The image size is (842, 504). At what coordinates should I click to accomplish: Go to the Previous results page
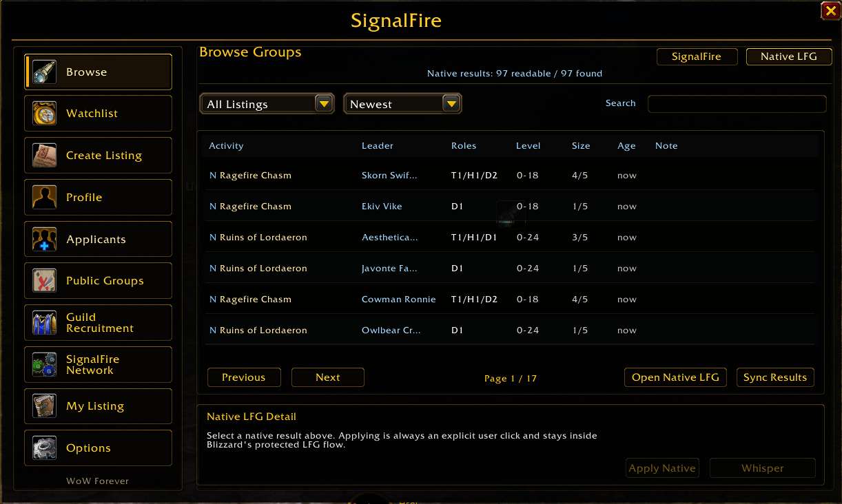pyautogui.click(x=244, y=377)
